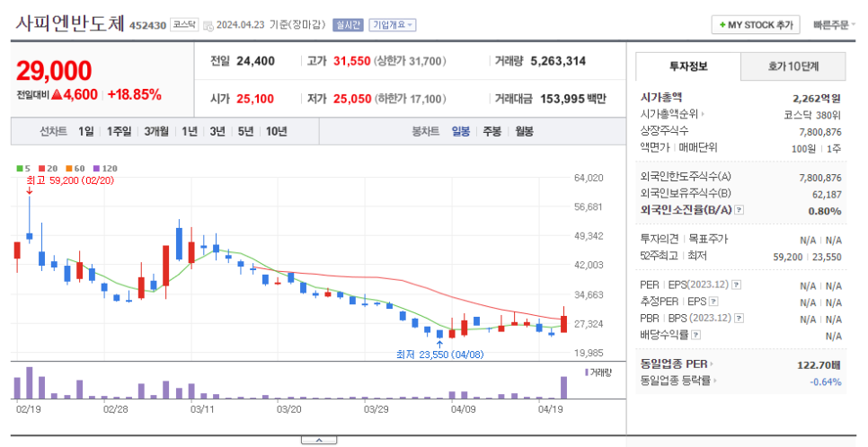Click the 상장주식수 value 7,800,876
The width and height of the screenshot is (868, 447).
tap(819, 132)
